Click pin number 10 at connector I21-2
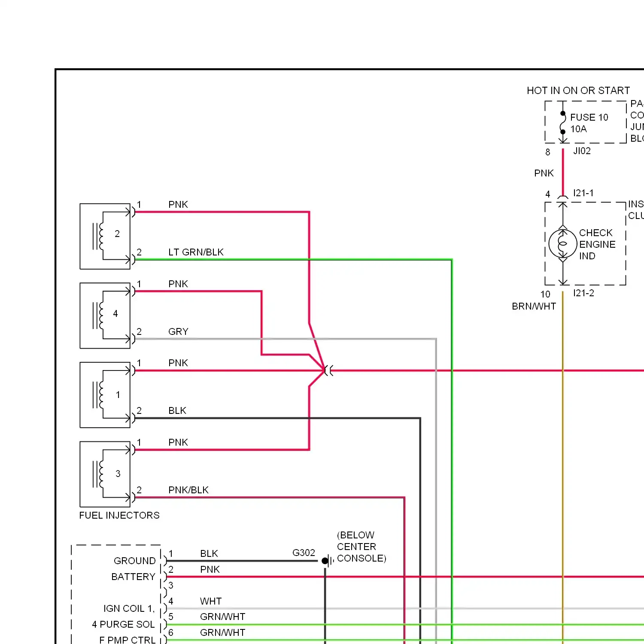644x644 pixels. pos(545,294)
